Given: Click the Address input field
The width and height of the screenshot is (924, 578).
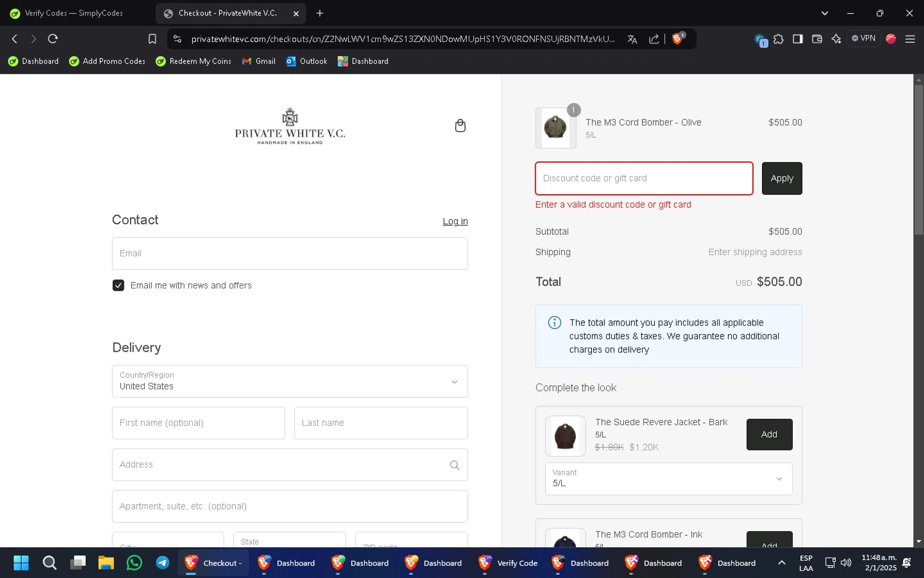Looking at the screenshot, I should 290,465.
